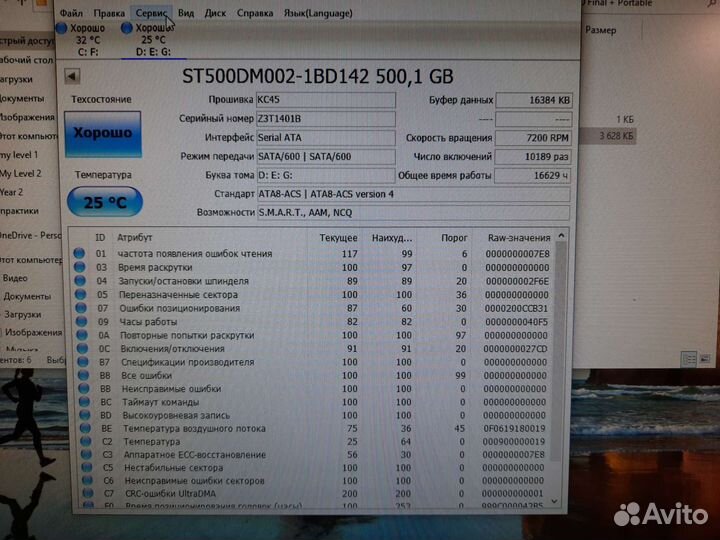Click the scroll up arrow of attribute list
The width and height of the screenshot is (720, 540).
click(561, 236)
